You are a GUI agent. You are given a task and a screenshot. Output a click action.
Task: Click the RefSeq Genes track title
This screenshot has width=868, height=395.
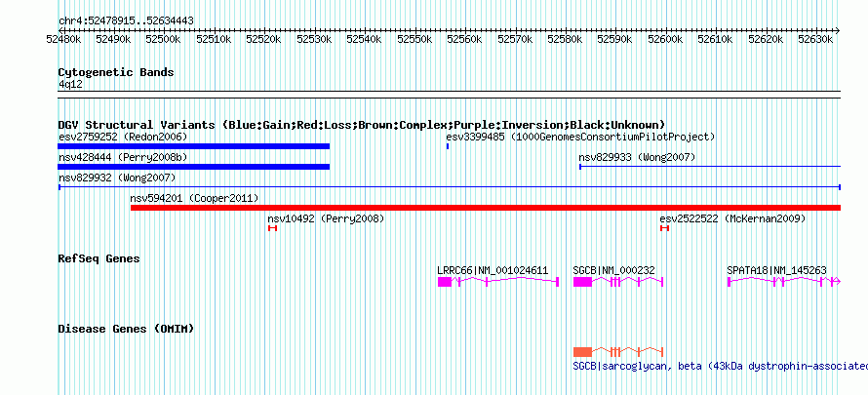(99, 258)
